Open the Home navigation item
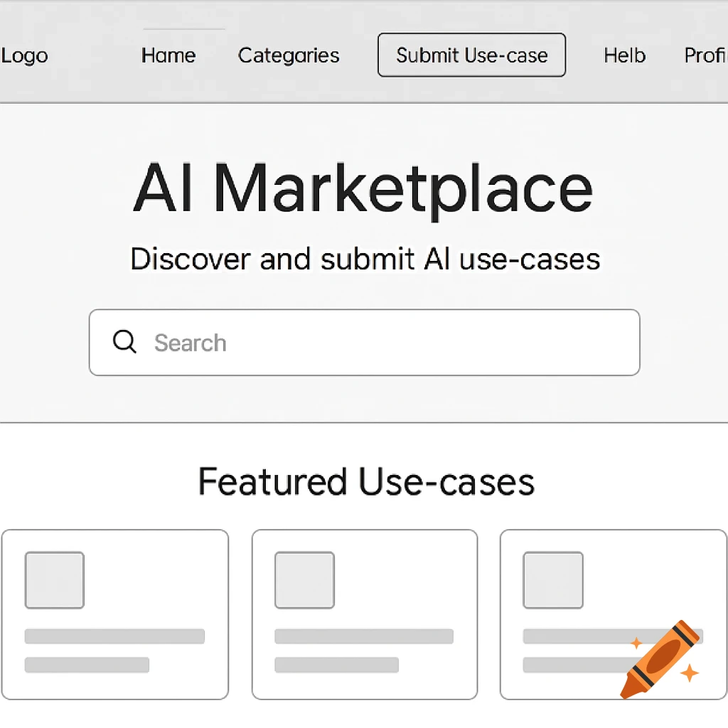 click(x=168, y=55)
